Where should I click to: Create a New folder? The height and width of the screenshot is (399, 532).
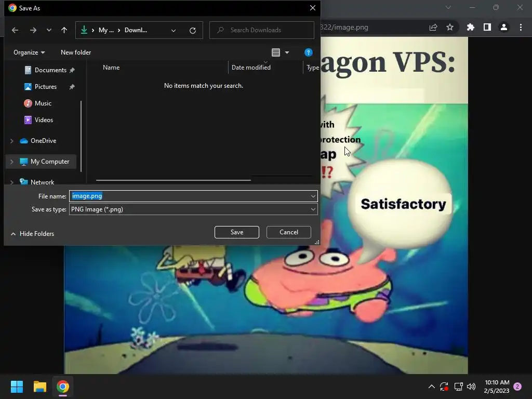tap(76, 52)
